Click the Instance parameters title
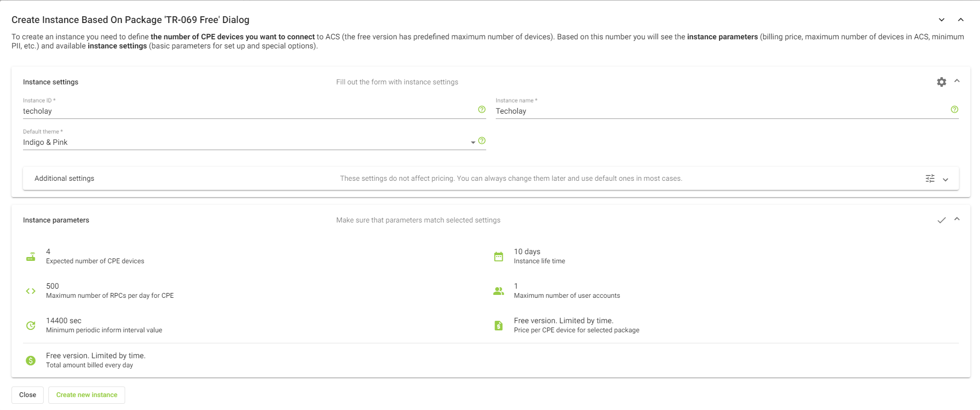 (x=56, y=220)
